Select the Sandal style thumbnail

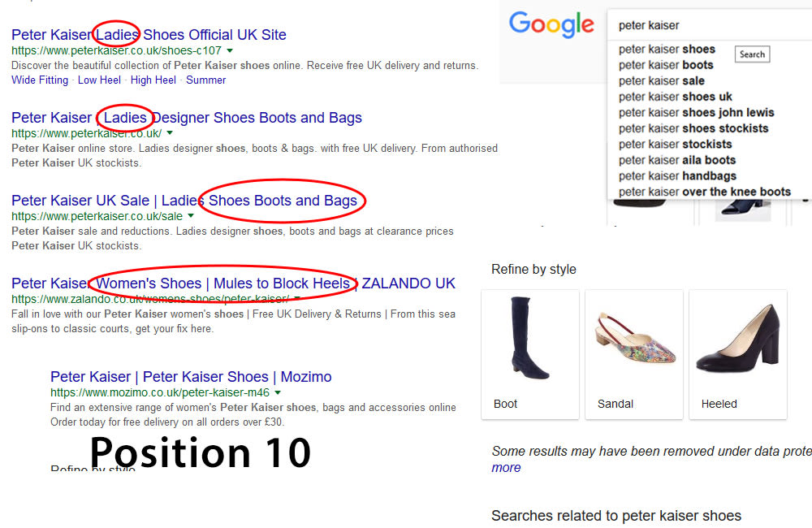[633, 353]
